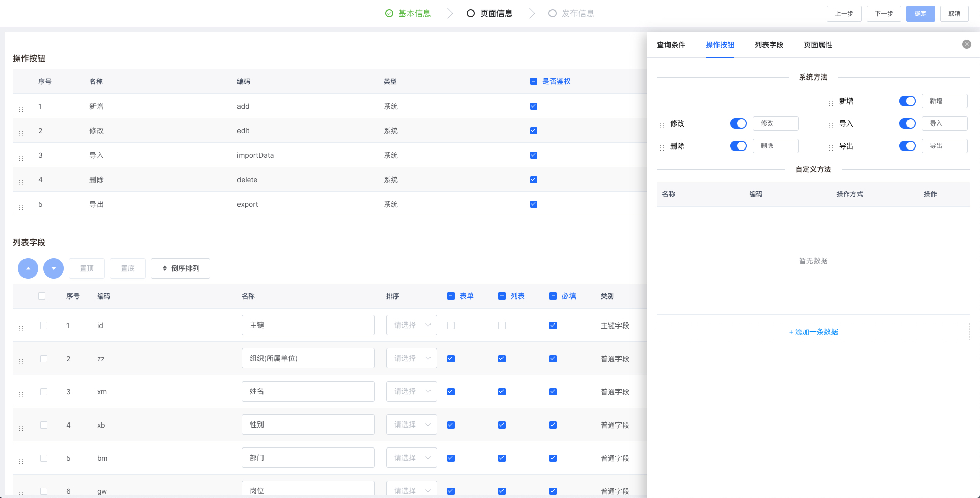Click the 置顶 button

coord(87,268)
